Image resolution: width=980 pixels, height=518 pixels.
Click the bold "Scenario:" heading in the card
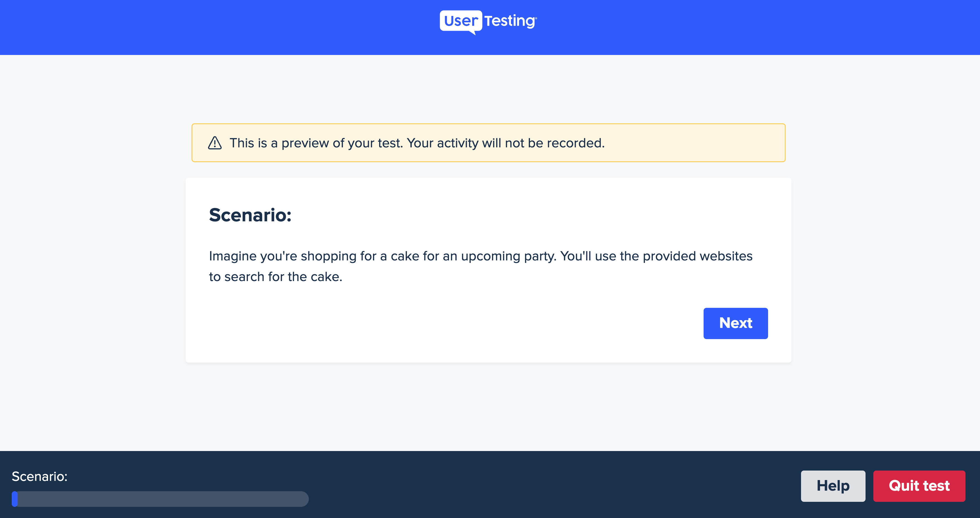point(250,215)
